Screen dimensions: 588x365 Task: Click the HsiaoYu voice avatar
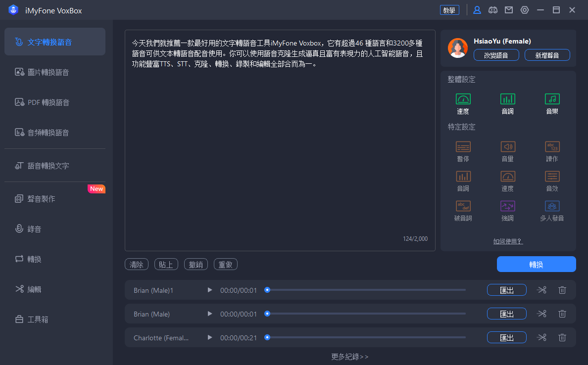tap(457, 48)
